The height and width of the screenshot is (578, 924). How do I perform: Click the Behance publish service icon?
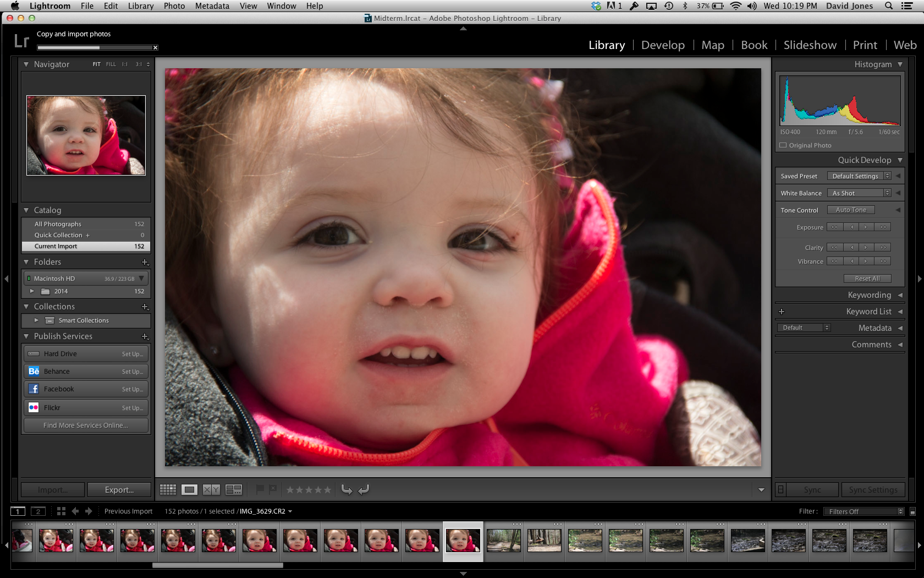[x=34, y=372]
